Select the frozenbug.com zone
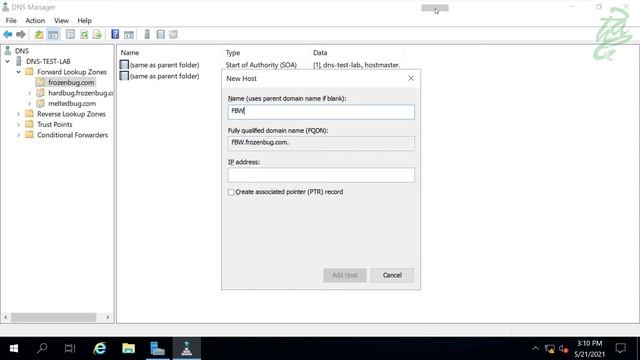This screenshot has height=360, width=640. 71,82
